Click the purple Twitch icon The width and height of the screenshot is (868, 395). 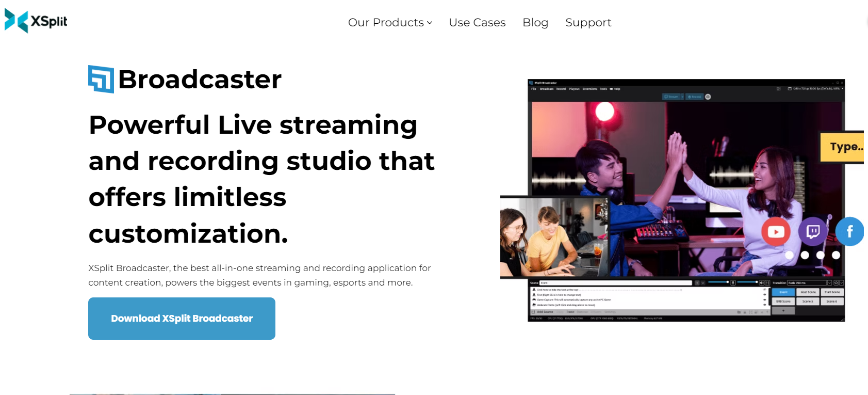tap(813, 231)
